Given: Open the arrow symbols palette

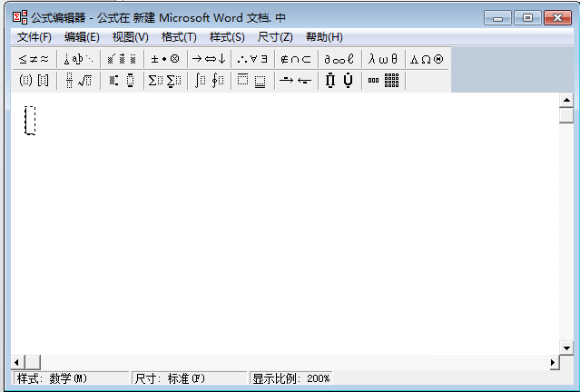Looking at the screenshot, I should coord(208,59).
